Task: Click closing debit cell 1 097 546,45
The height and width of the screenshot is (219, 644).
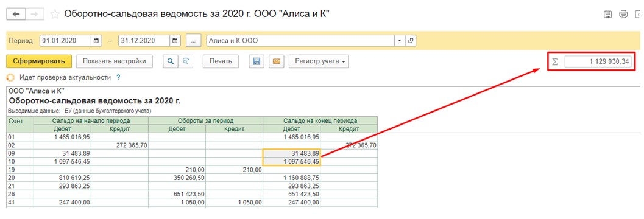Action: pos(292,161)
